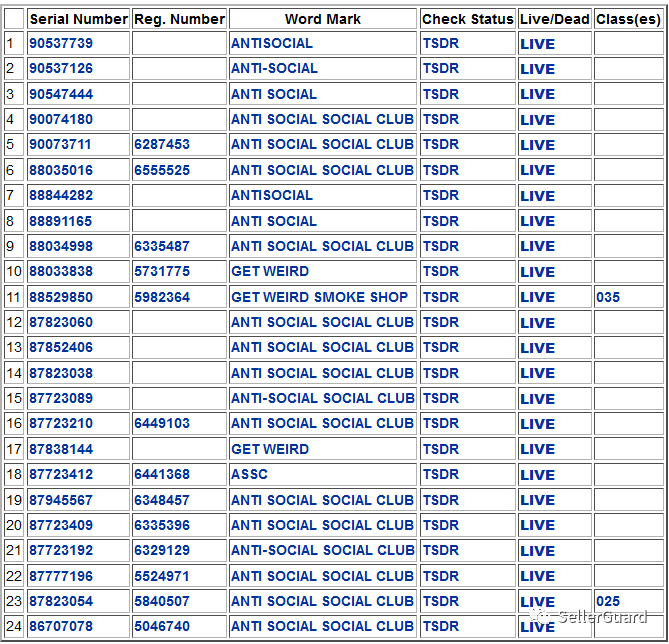Open the ASSC word mark
The height and width of the screenshot is (644, 669).
[249, 474]
